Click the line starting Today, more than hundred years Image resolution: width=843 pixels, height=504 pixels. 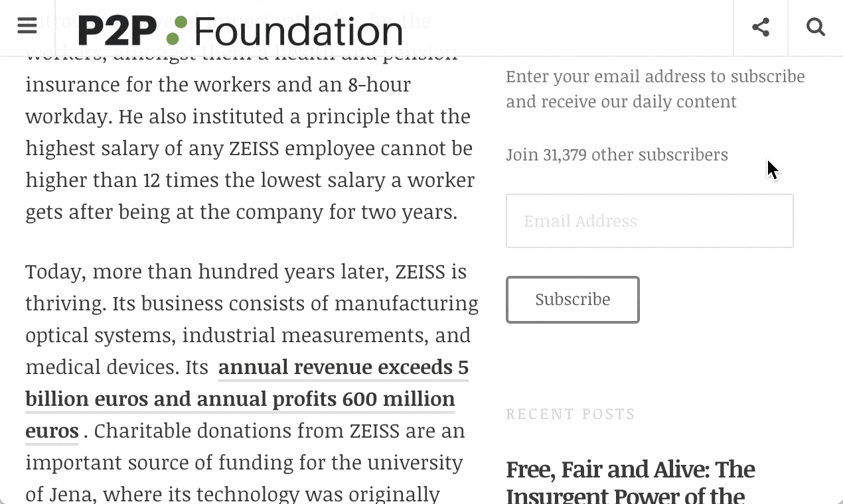click(x=246, y=272)
